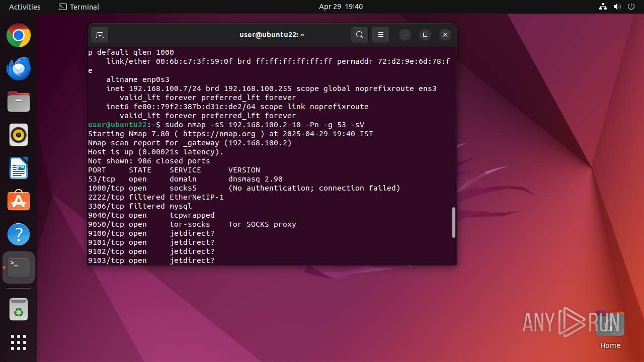The height and width of the screenshot is (362, 644).
Task: Click the volume icon in top bar
Action: point(617,7)
